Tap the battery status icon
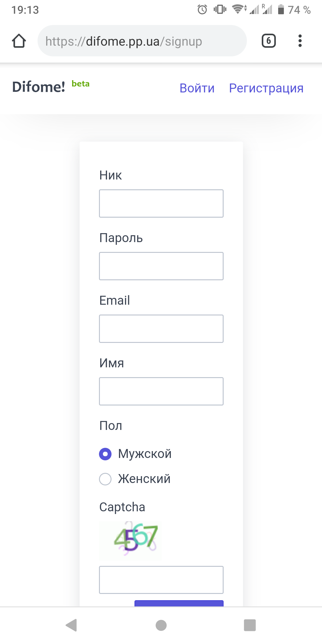The width and height of the screenshot is (322, 644). tap(281, 10)
